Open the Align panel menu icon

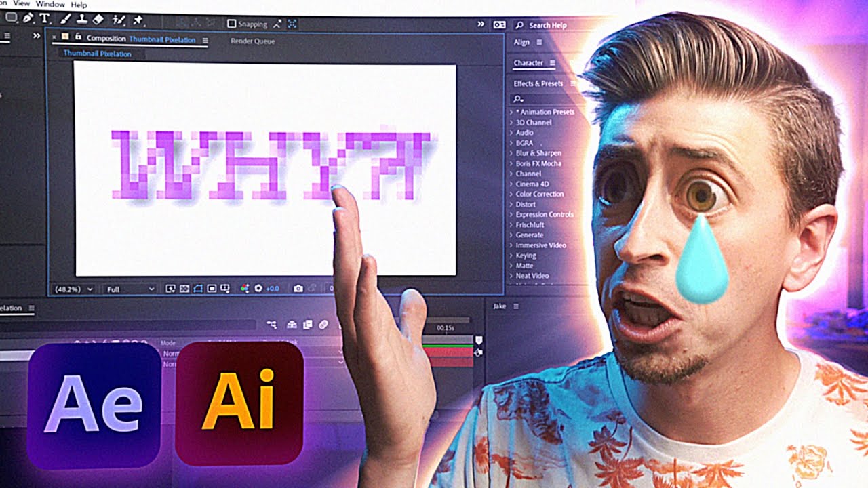pyautogui.click(x=539, y=42)
